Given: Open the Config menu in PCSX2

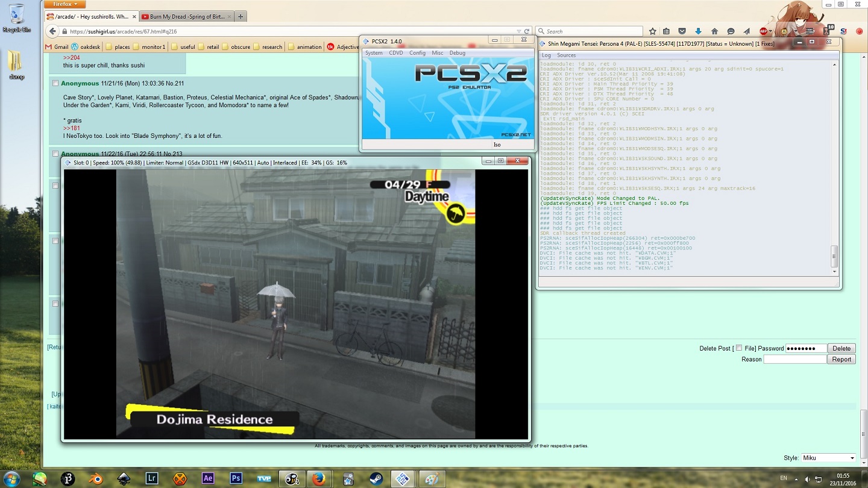Looking at the screenshot, I should click(x=417, y=53).
